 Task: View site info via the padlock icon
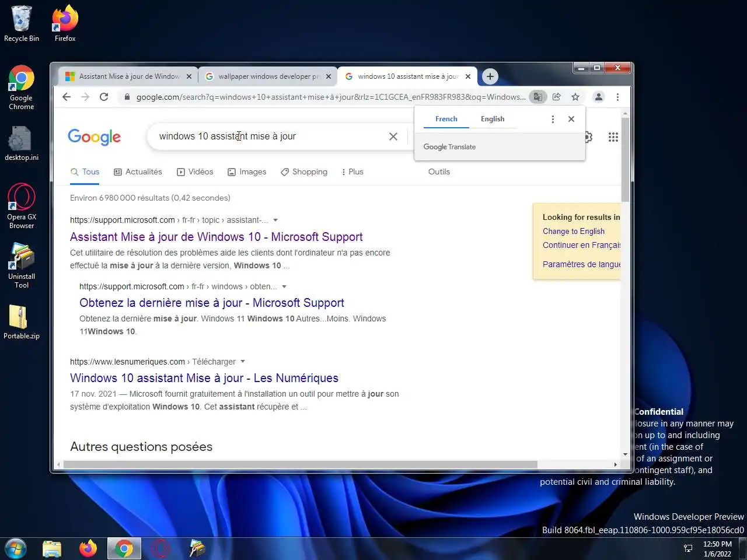[x=127, y=97]
